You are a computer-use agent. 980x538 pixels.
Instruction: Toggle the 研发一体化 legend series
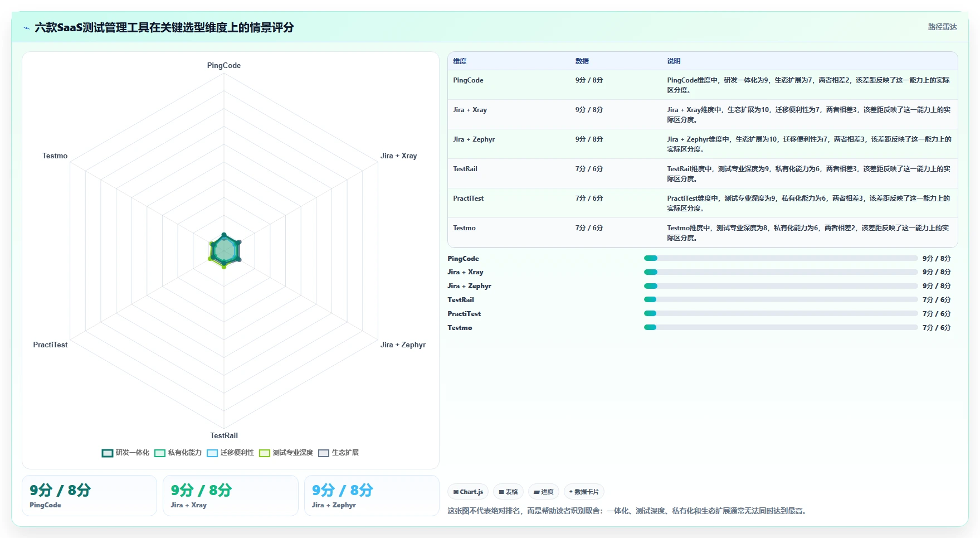click(x=125, y=453)
